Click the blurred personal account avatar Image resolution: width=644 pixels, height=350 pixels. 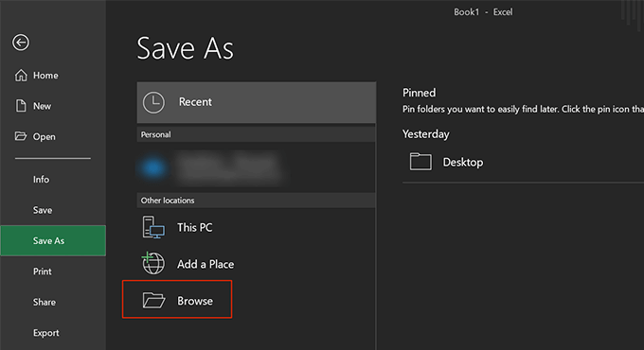click(153, 167)
